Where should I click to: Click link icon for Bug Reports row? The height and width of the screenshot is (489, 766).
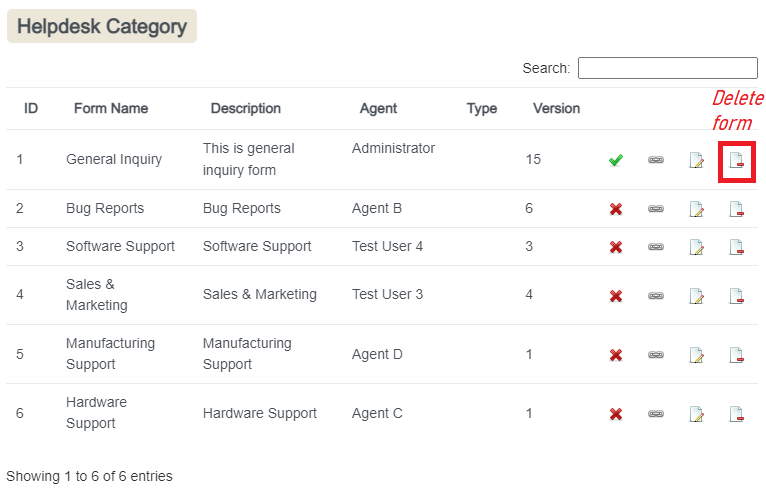(656, 209)
